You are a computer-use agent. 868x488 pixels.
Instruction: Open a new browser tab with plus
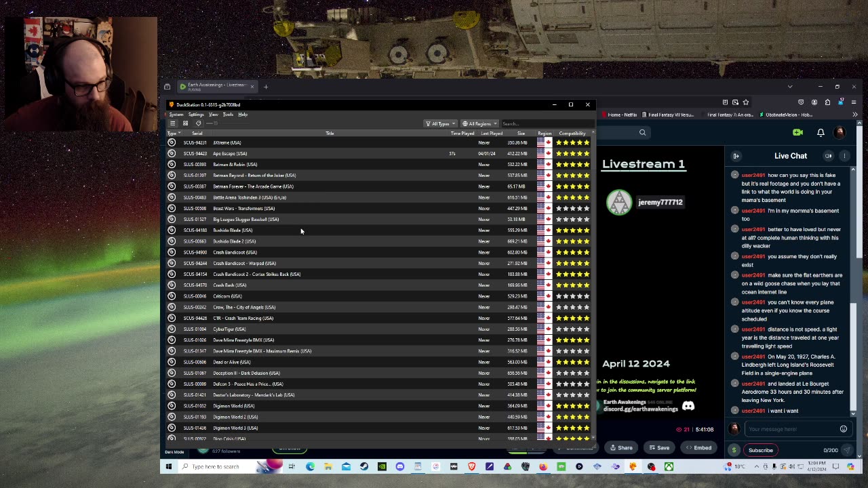[x=266, y=87]
